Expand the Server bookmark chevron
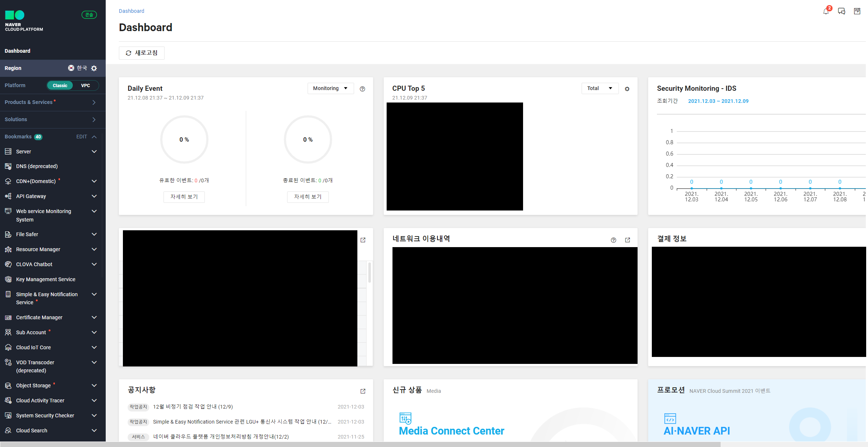Viewport: 868px width, 447px height. pyautogui.click(x=94, y=152)
